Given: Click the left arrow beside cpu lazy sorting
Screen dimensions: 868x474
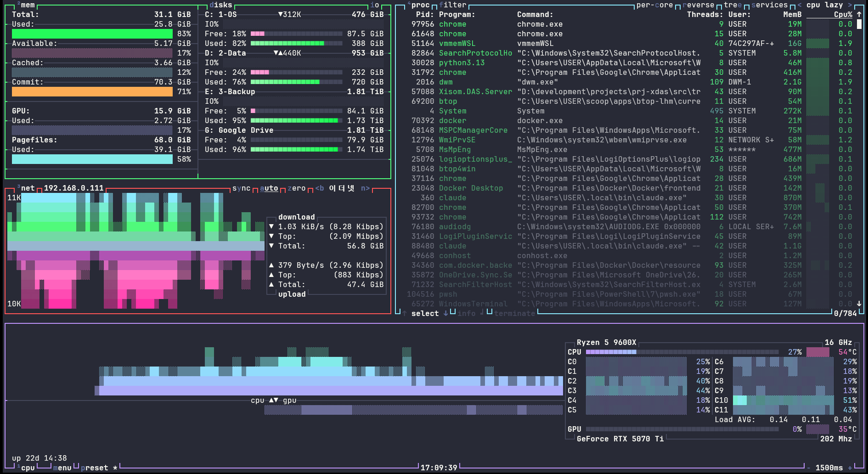Looking at the screenshot, I should pos(799,5).
